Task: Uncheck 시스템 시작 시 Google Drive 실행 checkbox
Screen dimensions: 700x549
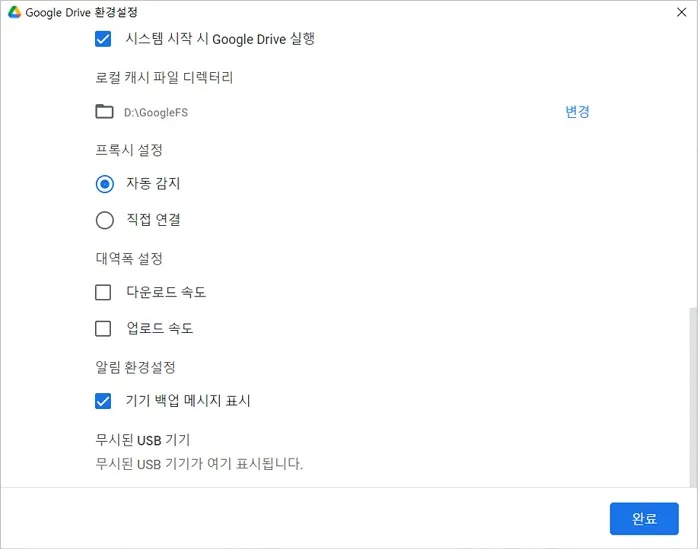Action: click(x=103, y=39)
